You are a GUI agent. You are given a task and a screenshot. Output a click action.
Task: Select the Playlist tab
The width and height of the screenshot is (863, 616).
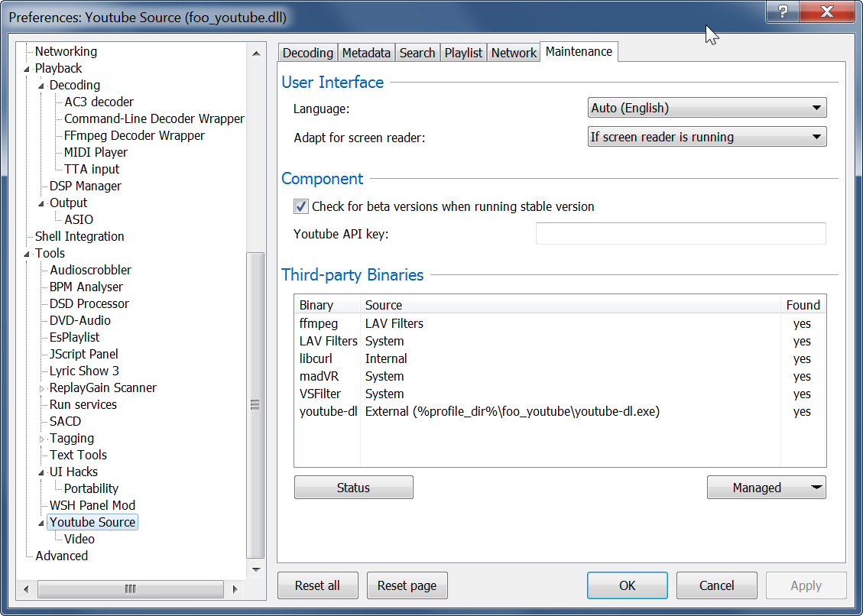click(463, 53)
